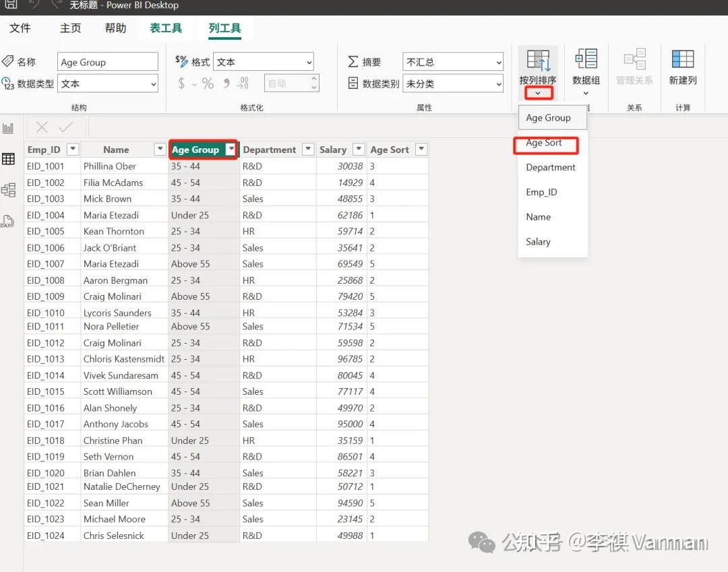Open the Name column filter dropdown
The height and width of the screenshot is (572, 728).
point(160,150)
